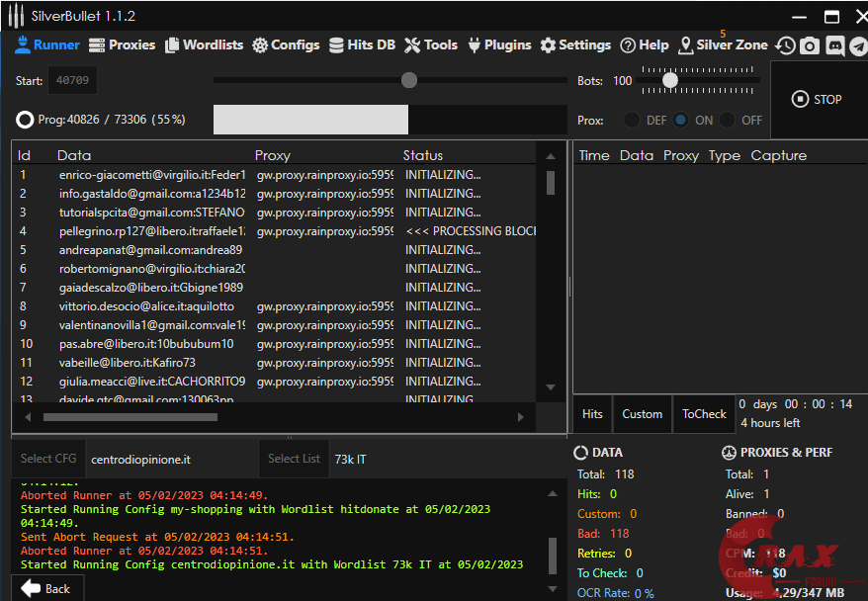Select the DEF proxy radio option
Screen dimensions: 868x601
pos(632,120)
